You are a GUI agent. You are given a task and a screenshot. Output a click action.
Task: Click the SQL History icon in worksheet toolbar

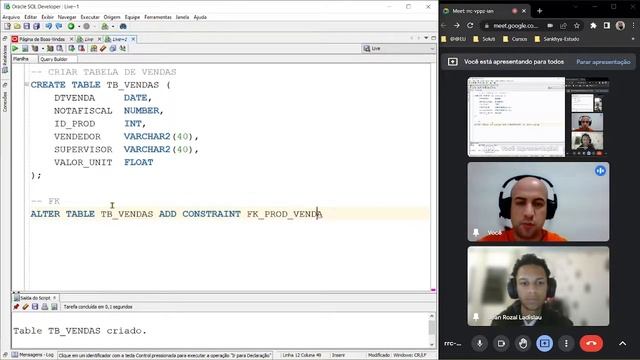click(x=113, y=49)
